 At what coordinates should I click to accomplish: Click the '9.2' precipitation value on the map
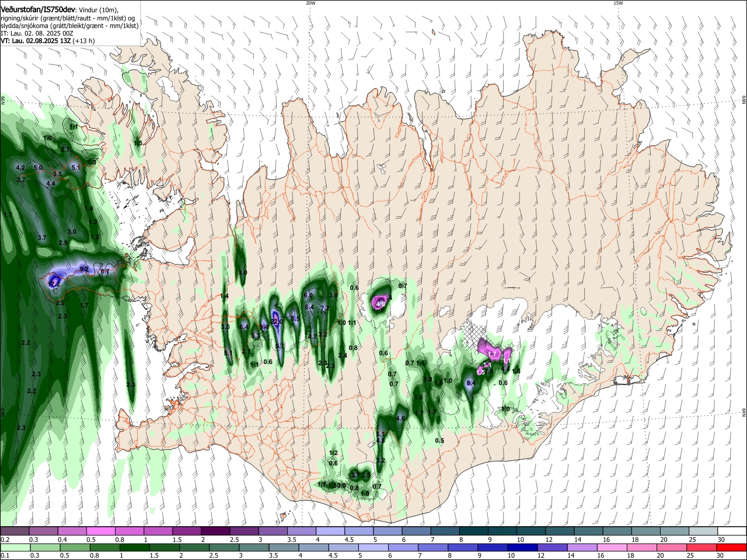tap(84, 269)
